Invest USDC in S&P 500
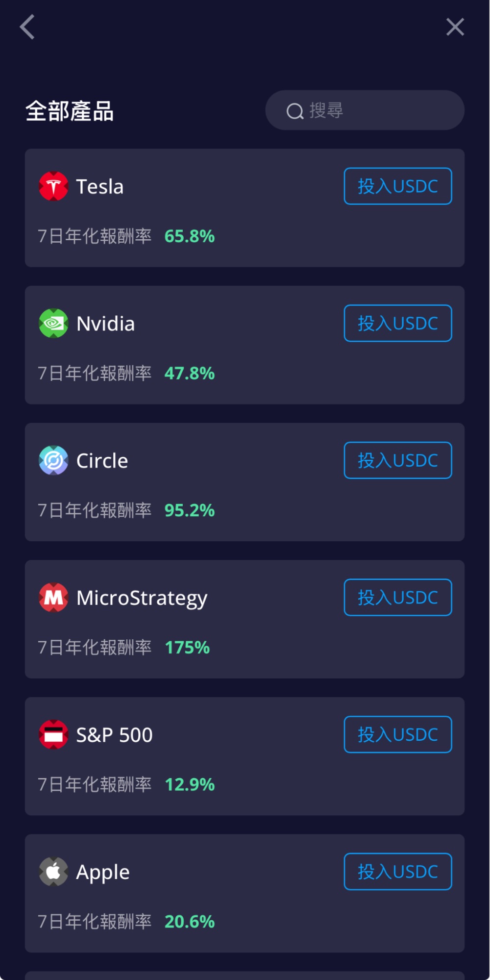The image size is (490, 980). point(398,734)
